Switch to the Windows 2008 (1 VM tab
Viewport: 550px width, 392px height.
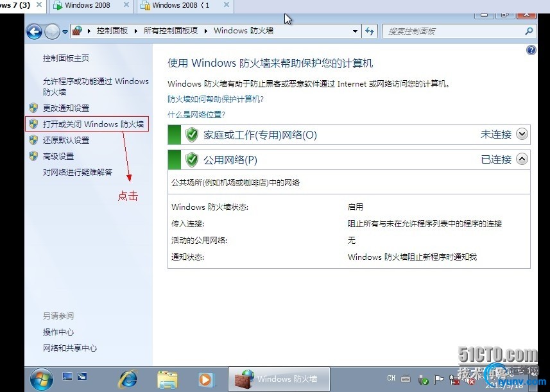coord(180,5)
